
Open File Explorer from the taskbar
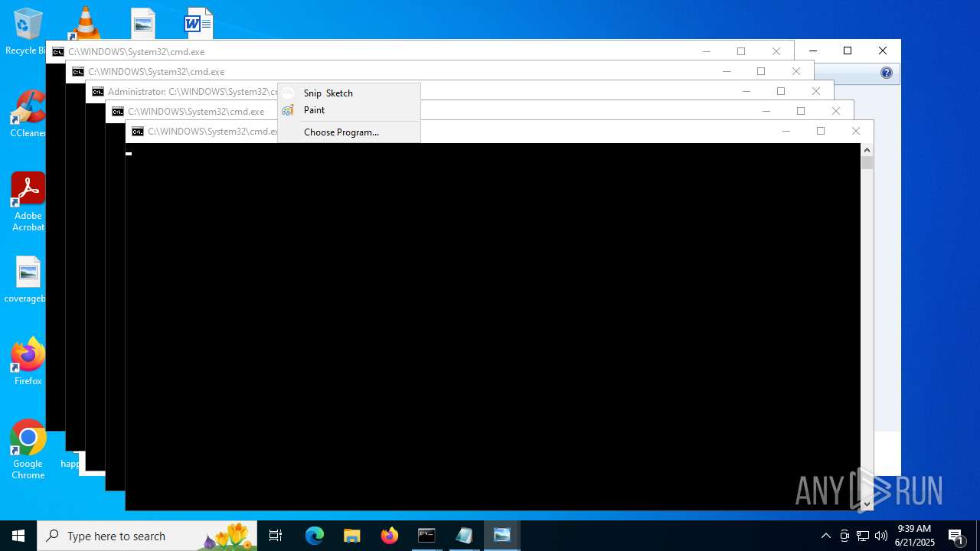pos(352,536)
